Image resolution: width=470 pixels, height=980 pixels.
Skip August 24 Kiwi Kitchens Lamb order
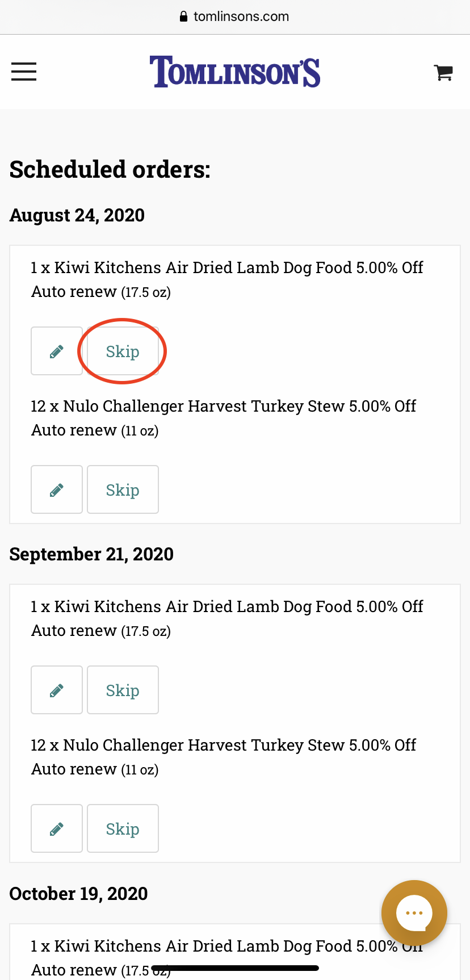(x=123, y=351)
